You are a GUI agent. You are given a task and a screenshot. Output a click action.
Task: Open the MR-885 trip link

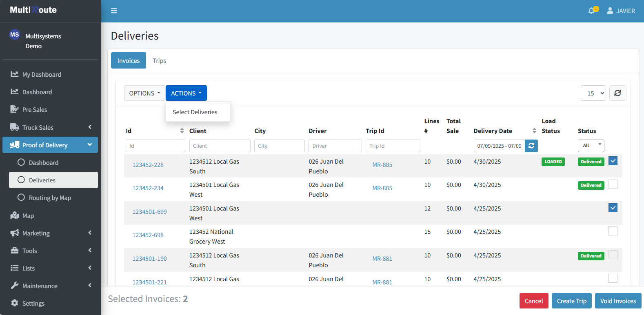point(382,165)
